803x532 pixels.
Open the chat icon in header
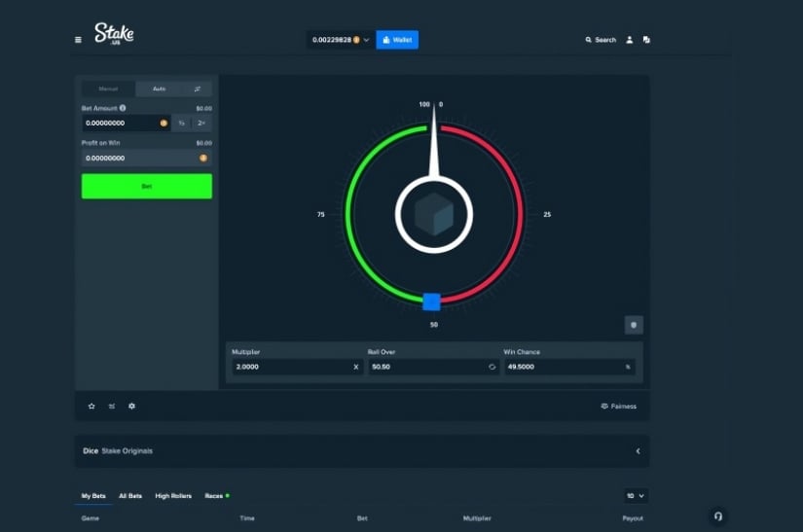[646, 40]
